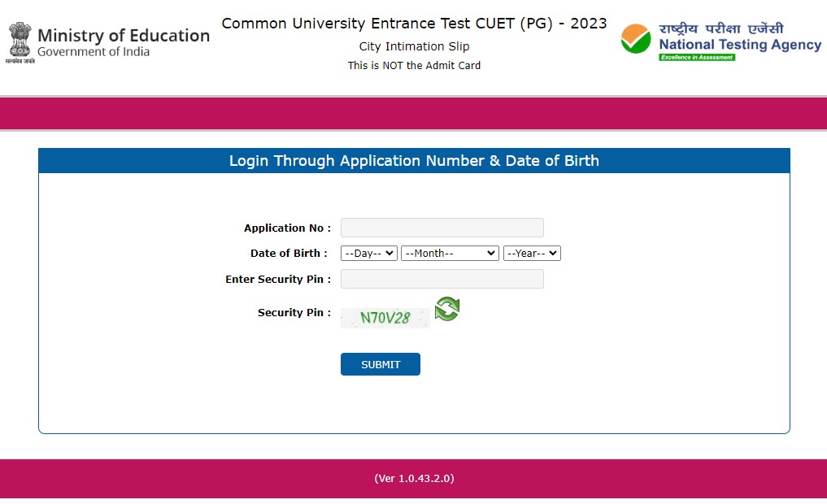Click the Enter Security Pin text box
This screenshot has width=827, height=504.
coord(442,279)
